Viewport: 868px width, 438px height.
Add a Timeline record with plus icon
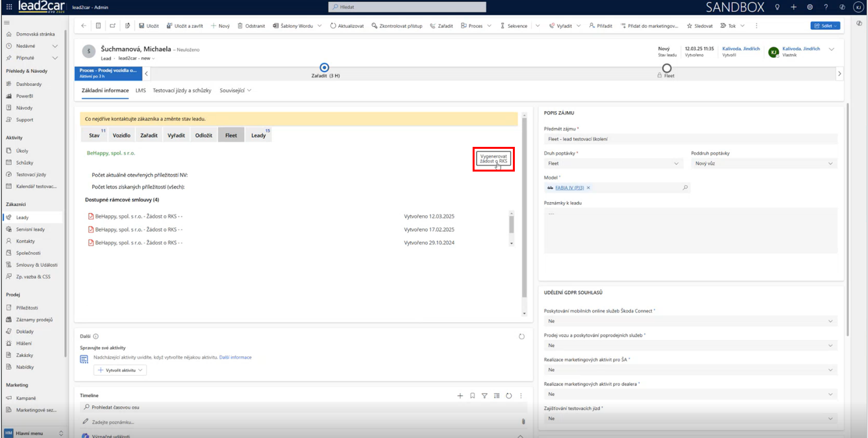click(460, 395)
